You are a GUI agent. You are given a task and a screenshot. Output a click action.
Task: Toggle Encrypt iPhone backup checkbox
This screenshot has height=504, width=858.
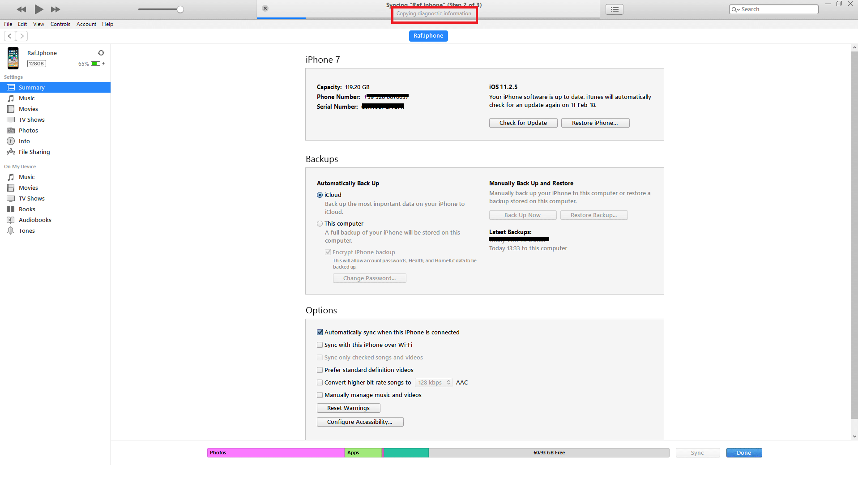click(328, 252)
